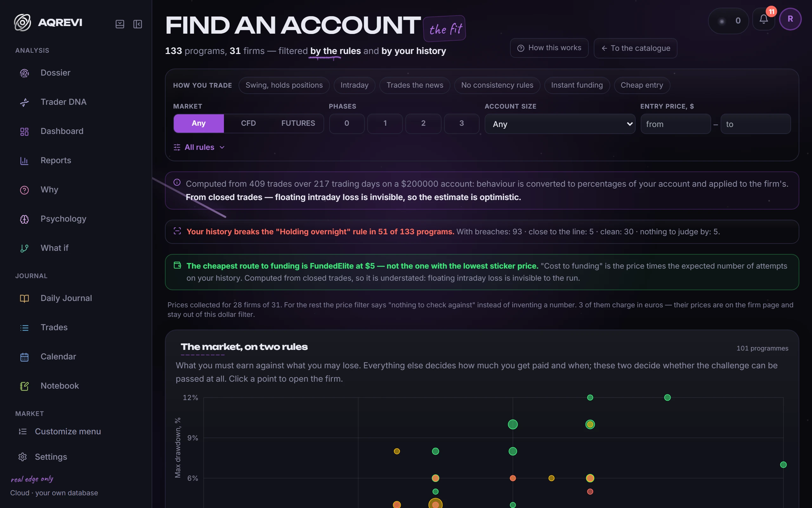
Task: Select the FUTURES market tab
Action: 298,123
